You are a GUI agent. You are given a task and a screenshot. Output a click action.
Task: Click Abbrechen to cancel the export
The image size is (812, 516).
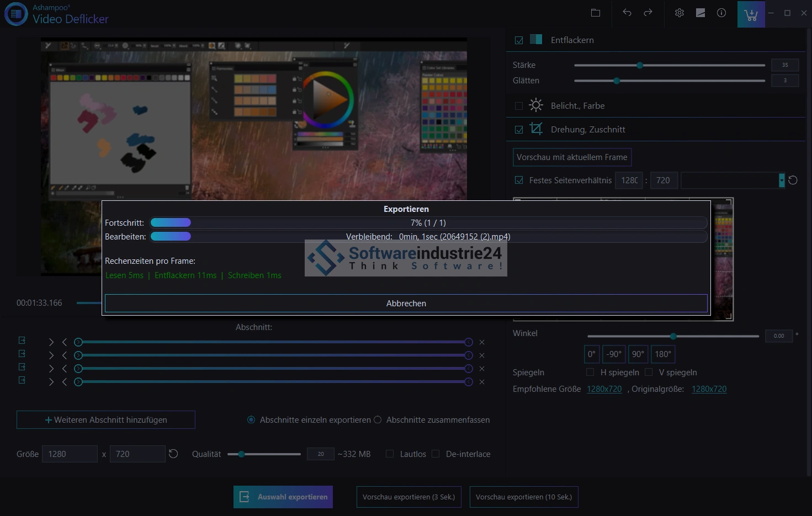406,304
